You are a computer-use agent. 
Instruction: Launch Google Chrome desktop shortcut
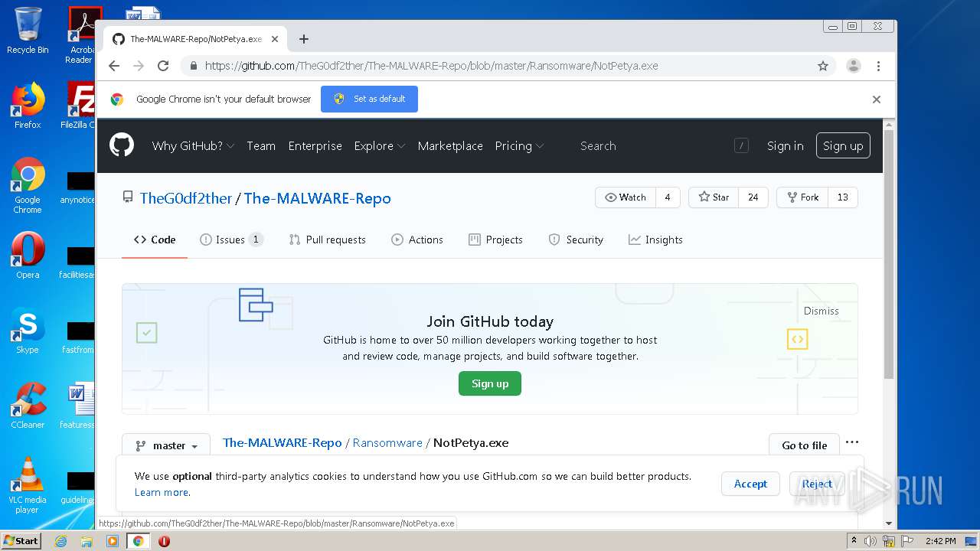[x=28, y=185]
